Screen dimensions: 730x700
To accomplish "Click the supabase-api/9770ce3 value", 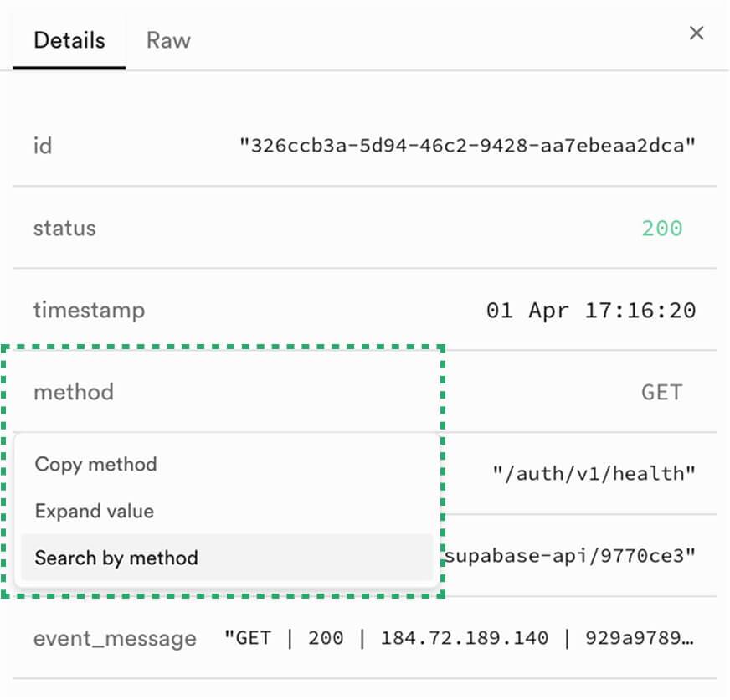I will point(570,556).
